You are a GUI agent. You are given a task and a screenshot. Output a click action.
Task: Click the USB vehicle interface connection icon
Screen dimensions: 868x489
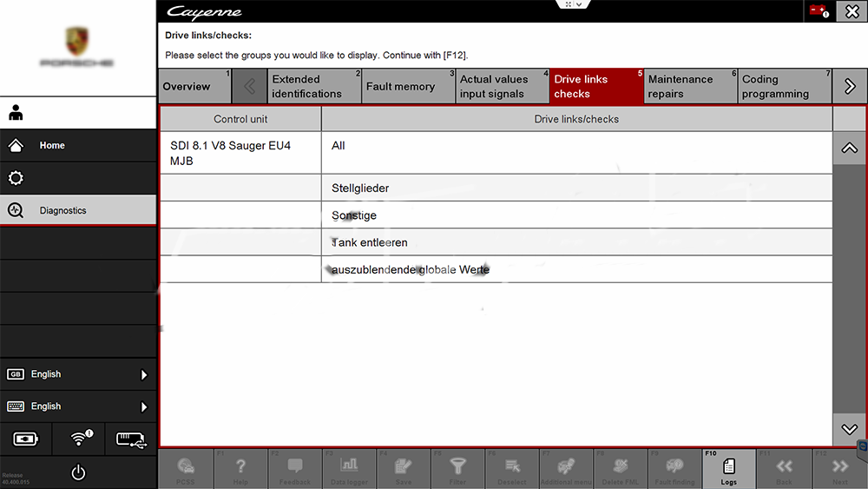point(131,439)
